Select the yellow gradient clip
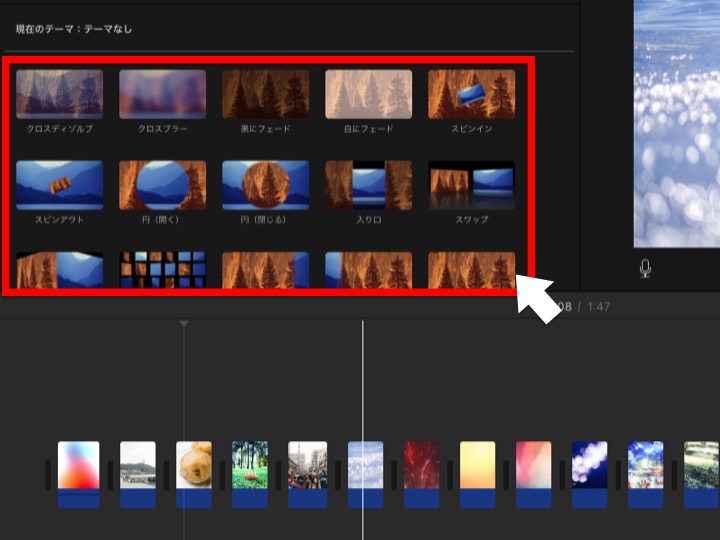 [478, 475]
